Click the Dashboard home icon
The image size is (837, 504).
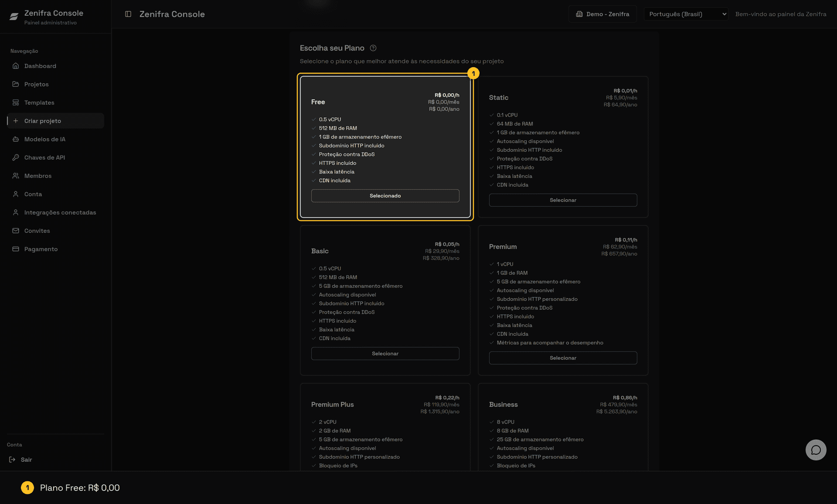[x=16, y=66]
